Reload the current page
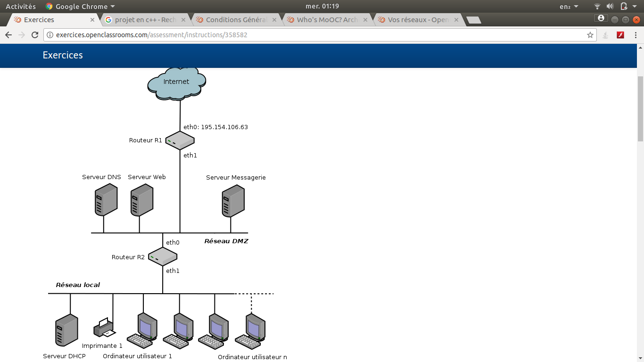Image resolution: width=644 pixels, height=362 pixels. (x=34, y=35)
